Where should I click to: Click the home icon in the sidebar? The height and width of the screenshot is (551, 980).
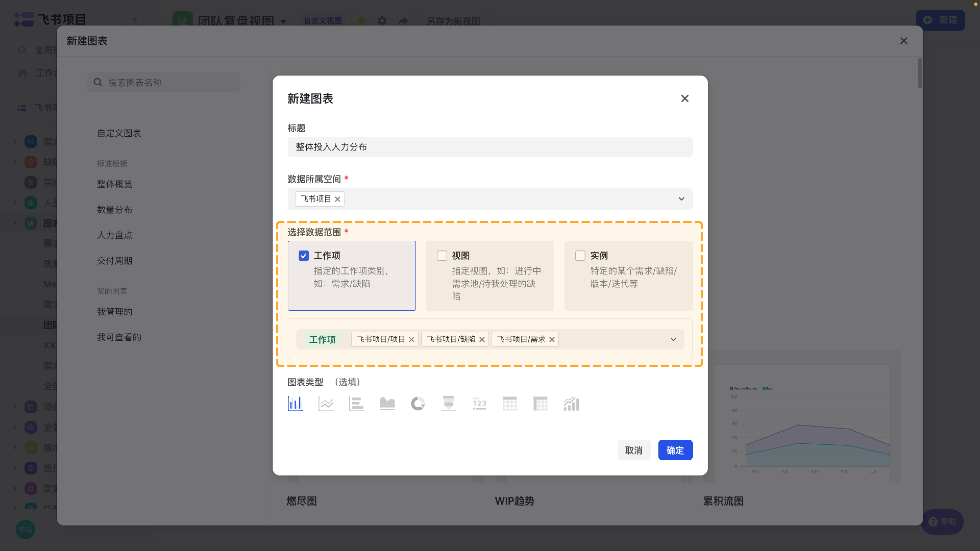[23, 73]
